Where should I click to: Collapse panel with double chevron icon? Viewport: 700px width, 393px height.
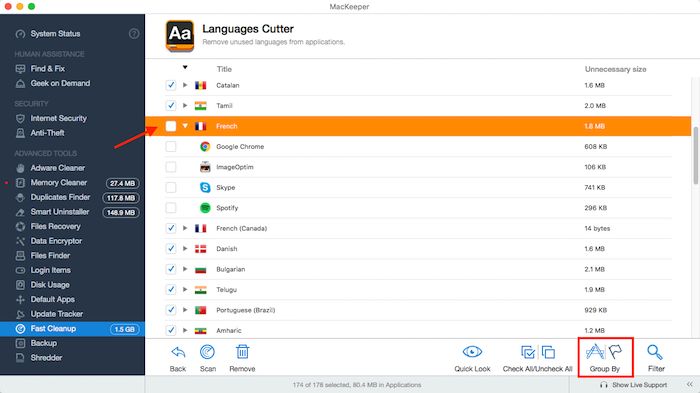click(x=690, y=384)
